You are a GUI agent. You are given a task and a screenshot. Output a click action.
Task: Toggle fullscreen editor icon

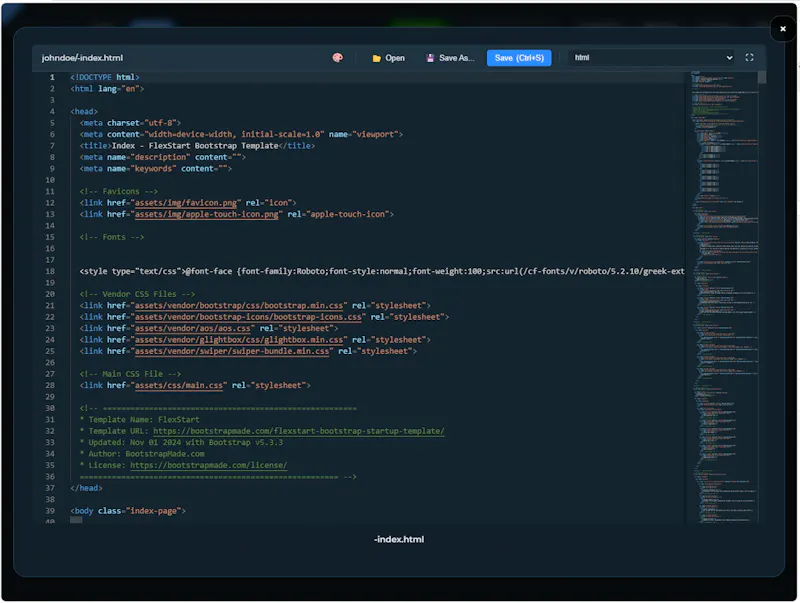pyautogui.click(x=749, y=58)
